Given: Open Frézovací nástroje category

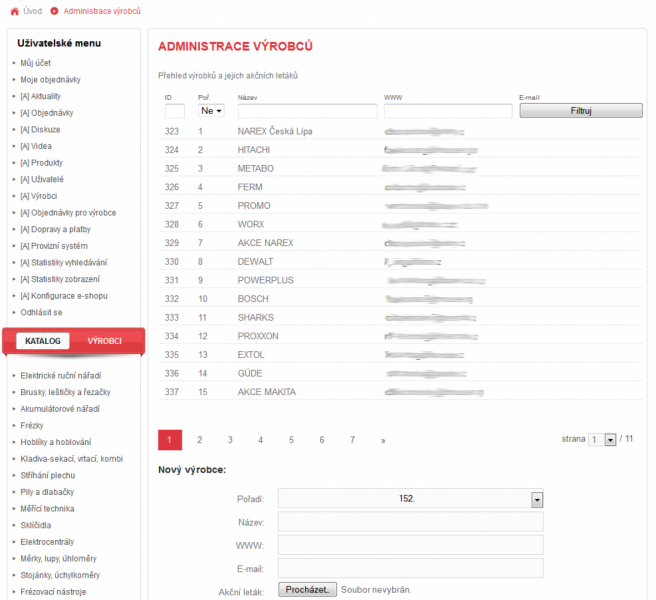Looking at the screenshot, I should [53, 592].
